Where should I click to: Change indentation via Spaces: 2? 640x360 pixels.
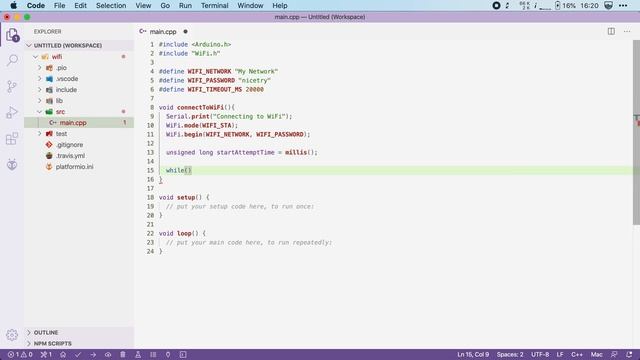(510, 355)
